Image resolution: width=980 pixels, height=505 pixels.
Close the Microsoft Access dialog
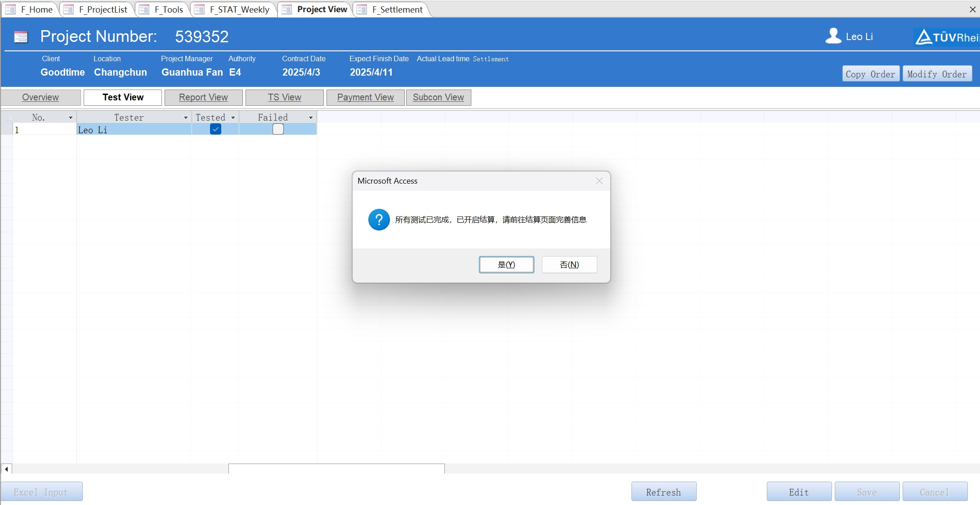pyautogui.click(x=599, y=181)
